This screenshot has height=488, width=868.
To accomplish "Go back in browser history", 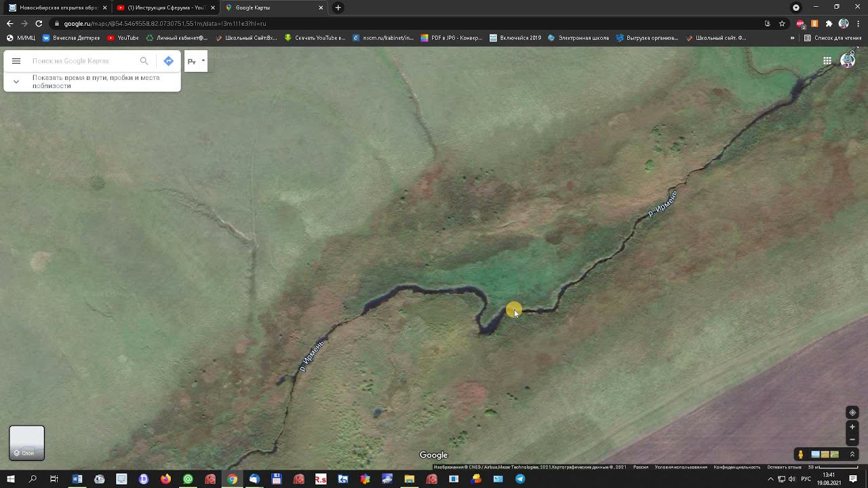I will tap(9, 23).
